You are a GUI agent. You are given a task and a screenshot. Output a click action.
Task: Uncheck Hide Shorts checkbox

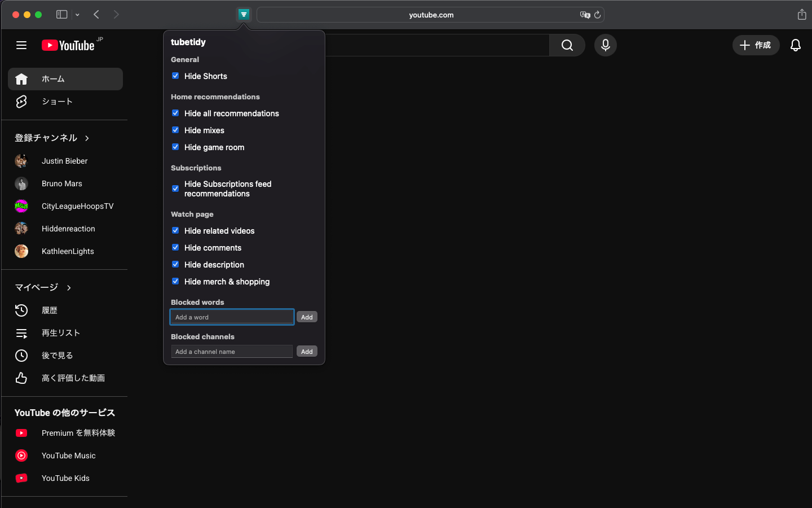pos(175,76)
